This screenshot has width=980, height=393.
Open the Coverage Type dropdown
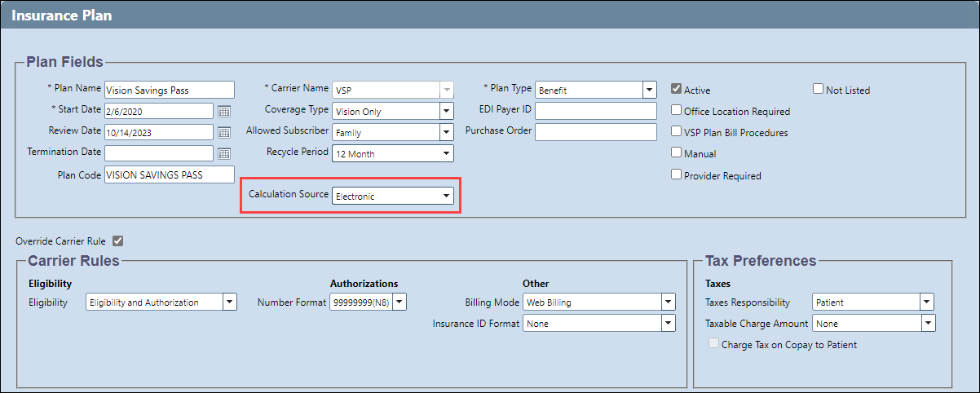pyautogui.click(x=393, y=111)
